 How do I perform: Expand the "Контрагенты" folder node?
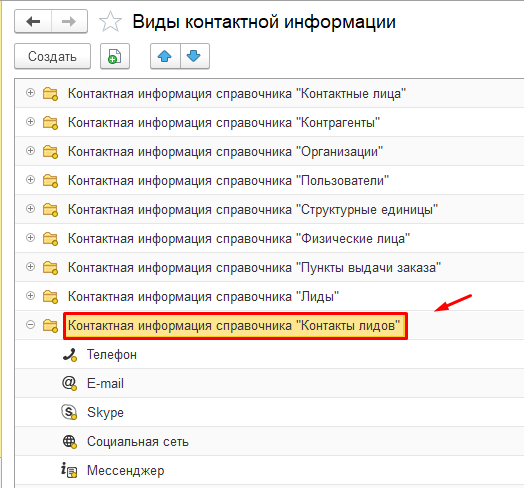click(x=30, y=122)
